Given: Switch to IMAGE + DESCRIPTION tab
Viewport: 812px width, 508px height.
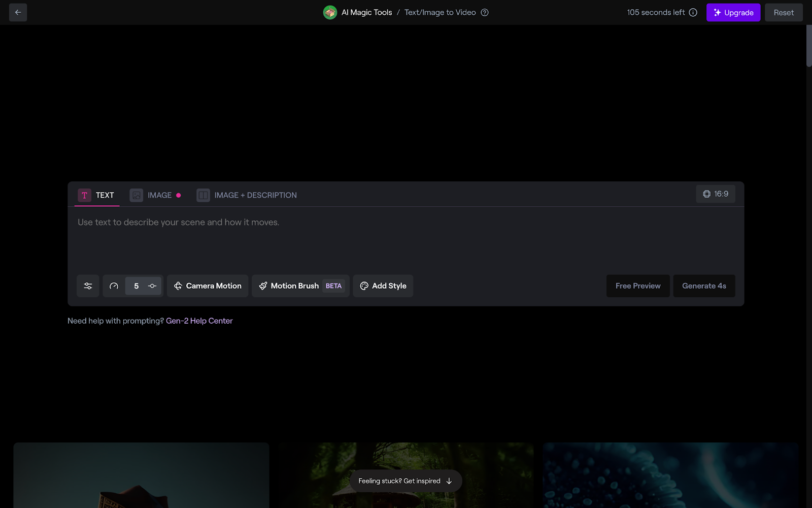Looking at the screenshot, I should (x=247, y=195).
